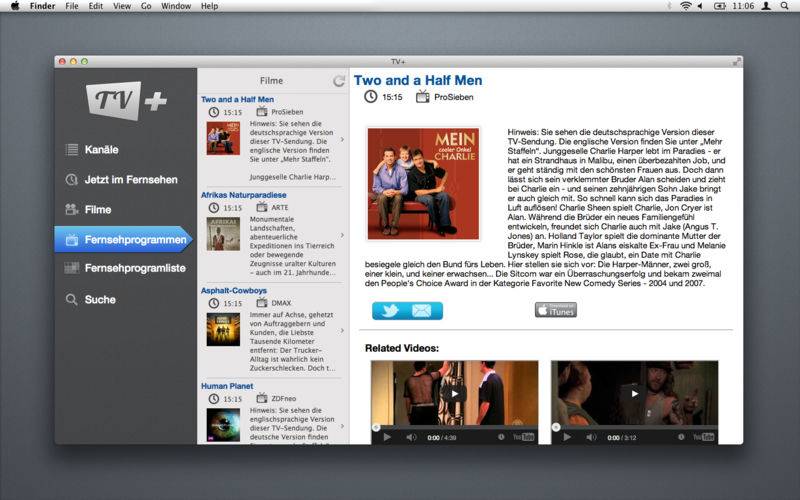
Task: Click YouTube logo on second video
Action: coord(704,437)
